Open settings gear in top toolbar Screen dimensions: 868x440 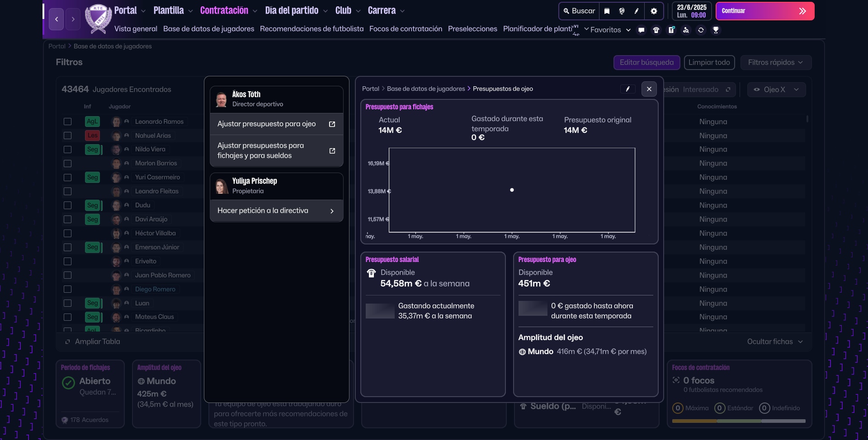click(x=654, y=11)
